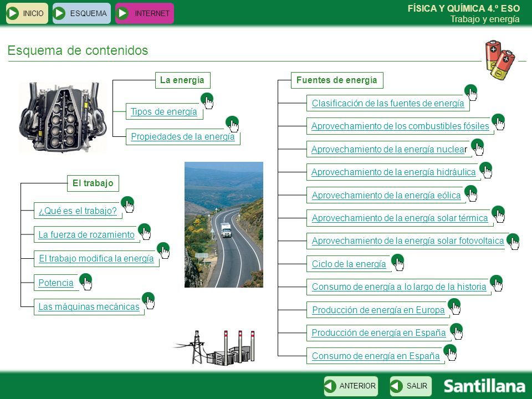Screen dimensions: 532x399
Task: Open Consumo de energía en España link
Action: 376,356
